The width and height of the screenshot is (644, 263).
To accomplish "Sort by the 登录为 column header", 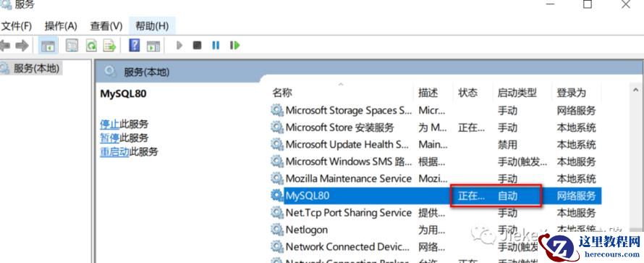I will click(x=572, y=93).
